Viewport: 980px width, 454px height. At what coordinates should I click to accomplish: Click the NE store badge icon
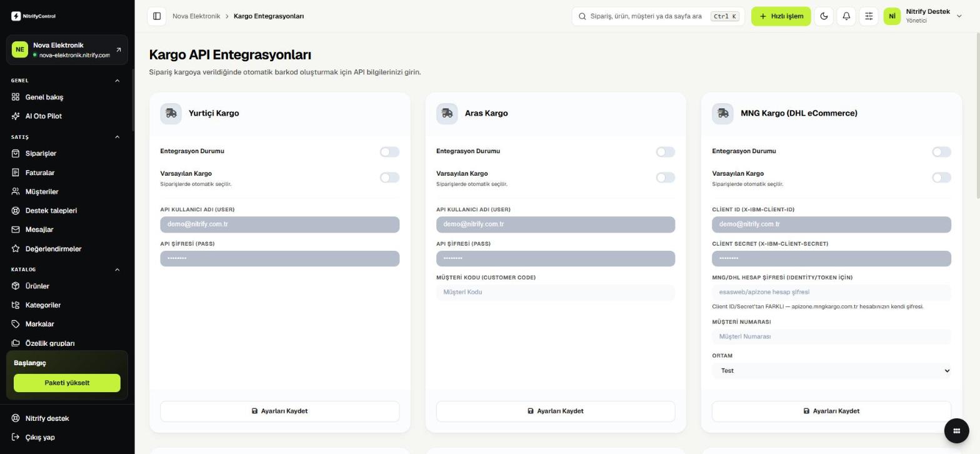pyautogui.click(x=20, y=49)
